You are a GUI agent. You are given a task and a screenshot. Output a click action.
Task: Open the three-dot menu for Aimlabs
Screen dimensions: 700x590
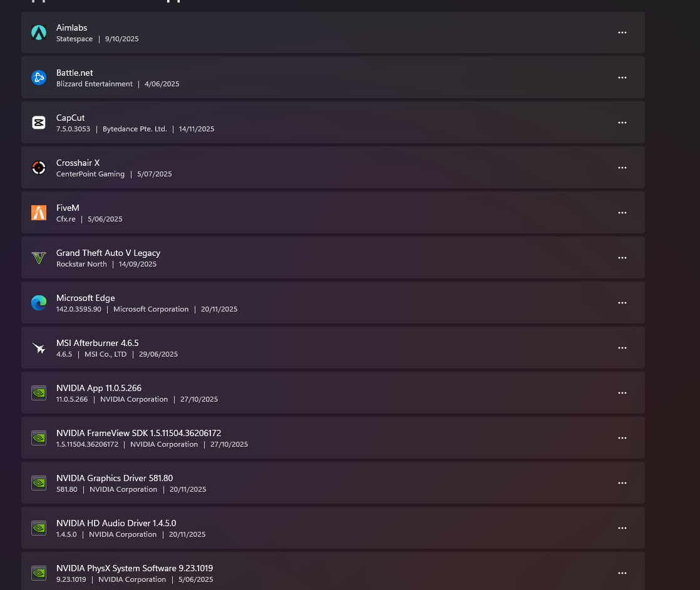pos(622,33)
